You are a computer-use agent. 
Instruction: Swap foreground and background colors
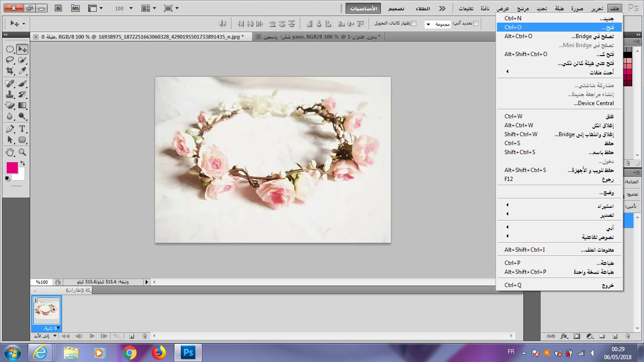click(x=22, y=163)
